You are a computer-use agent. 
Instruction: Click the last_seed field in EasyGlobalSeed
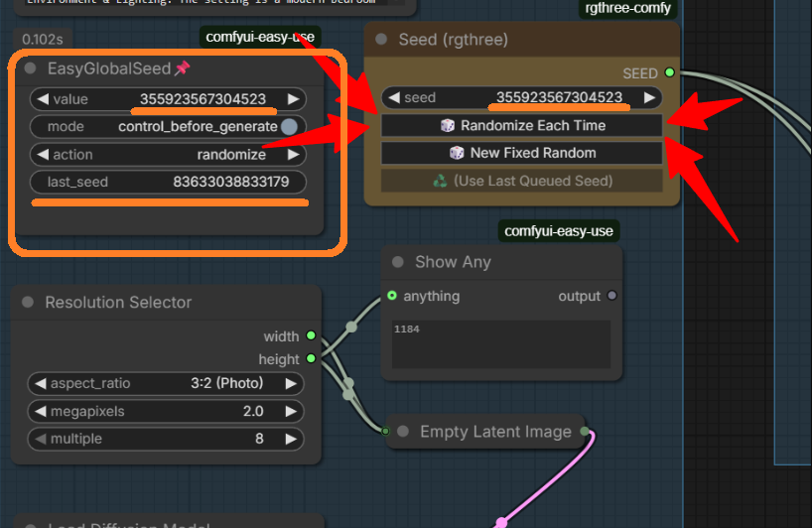(169, 182)
